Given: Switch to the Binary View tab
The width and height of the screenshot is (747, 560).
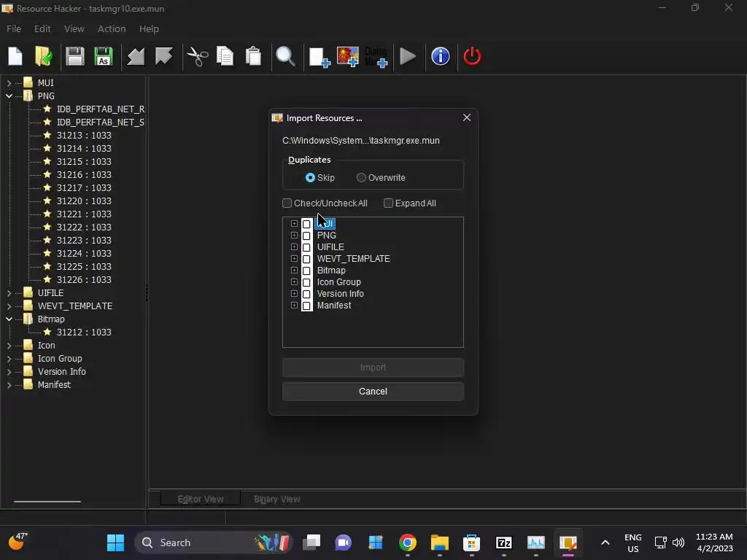Looking at the screenshot, I should (276, 499).
